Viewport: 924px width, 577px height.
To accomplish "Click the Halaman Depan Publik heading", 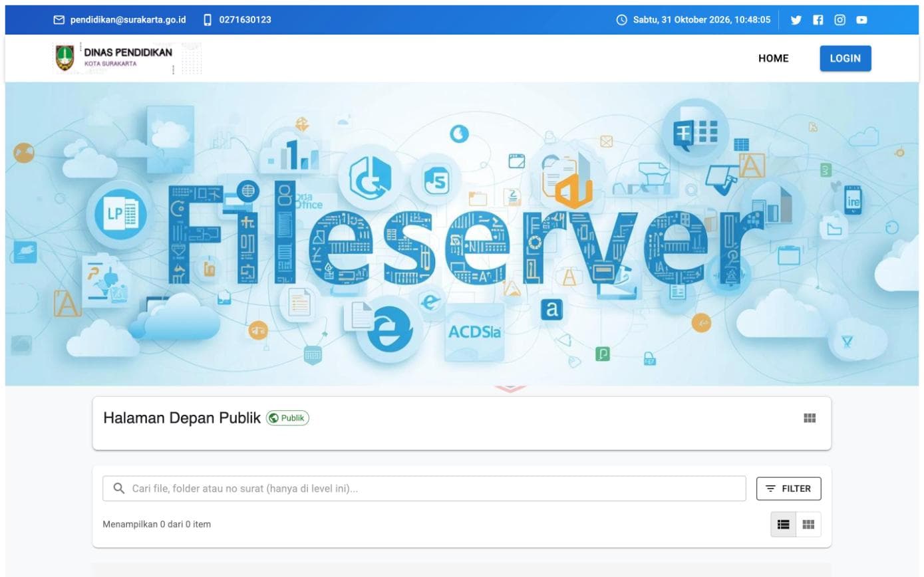I will tap(182, 418).
